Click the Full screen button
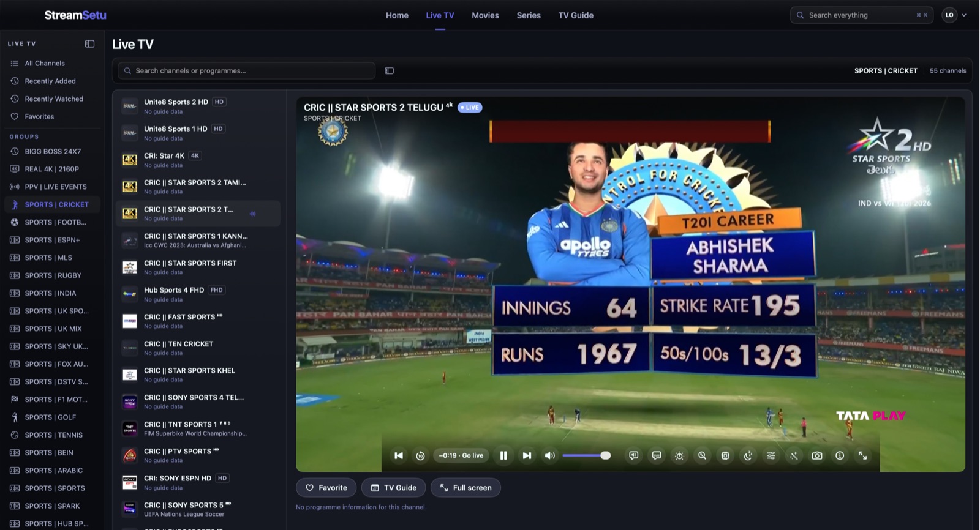Viewport: 980px width, 530px height. point(466,488)
